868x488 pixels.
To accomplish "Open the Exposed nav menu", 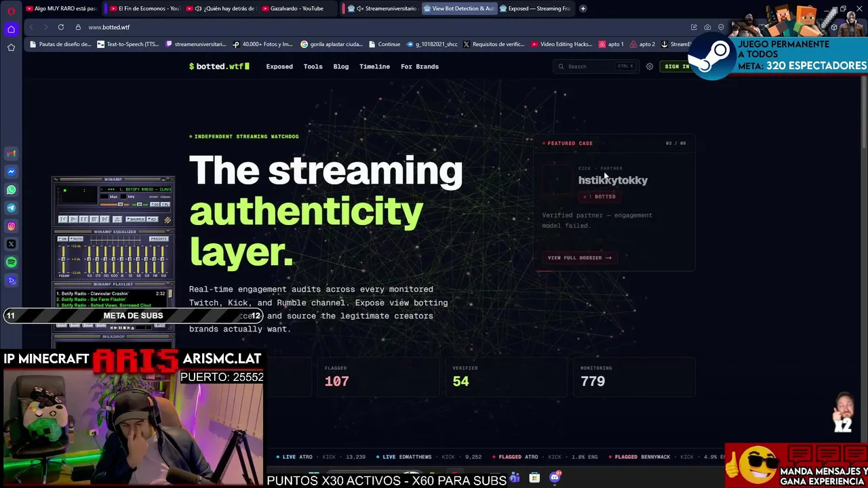I will 279,66.
